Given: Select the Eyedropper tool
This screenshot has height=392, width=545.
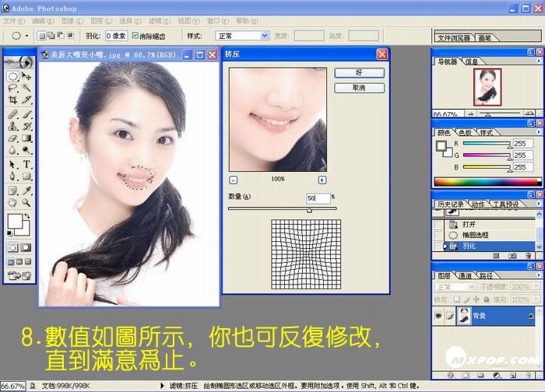Looking at the screenshot, I should 26,191.
